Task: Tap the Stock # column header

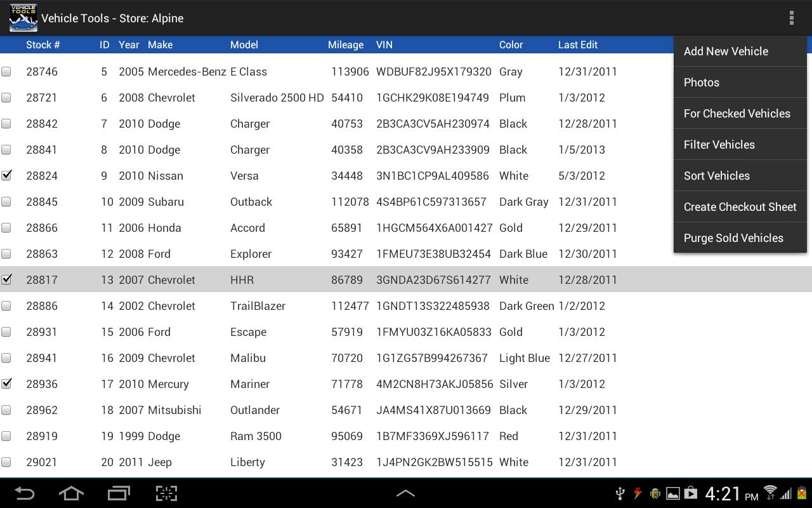Action: coord(43,45)
